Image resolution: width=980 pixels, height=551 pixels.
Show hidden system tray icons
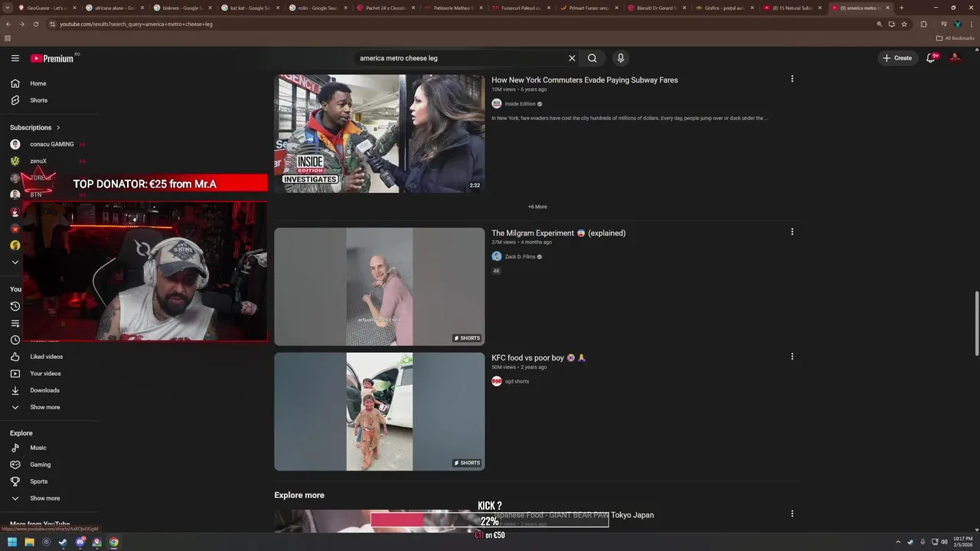(898, 543)
